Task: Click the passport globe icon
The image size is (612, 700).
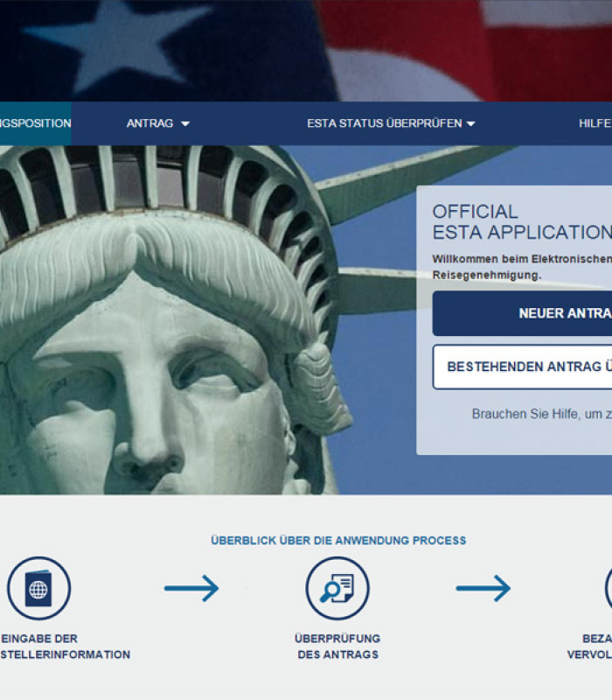Action: pyautogui.click(x=38, y=588)
